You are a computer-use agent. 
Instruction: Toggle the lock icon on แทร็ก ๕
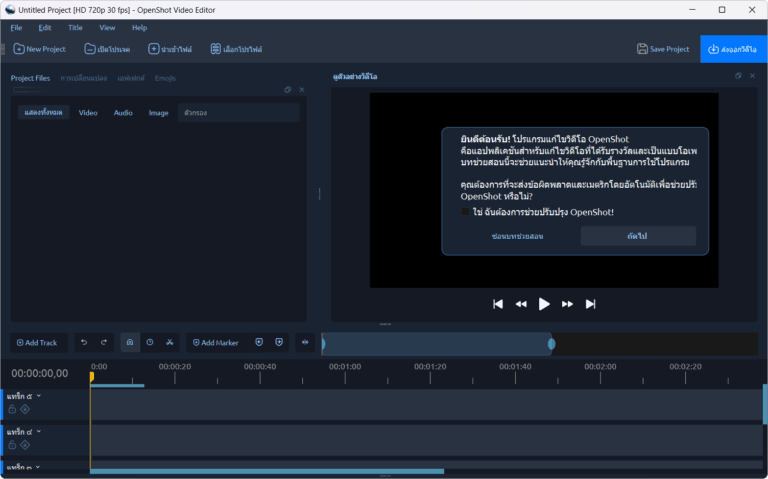[12, 409]
